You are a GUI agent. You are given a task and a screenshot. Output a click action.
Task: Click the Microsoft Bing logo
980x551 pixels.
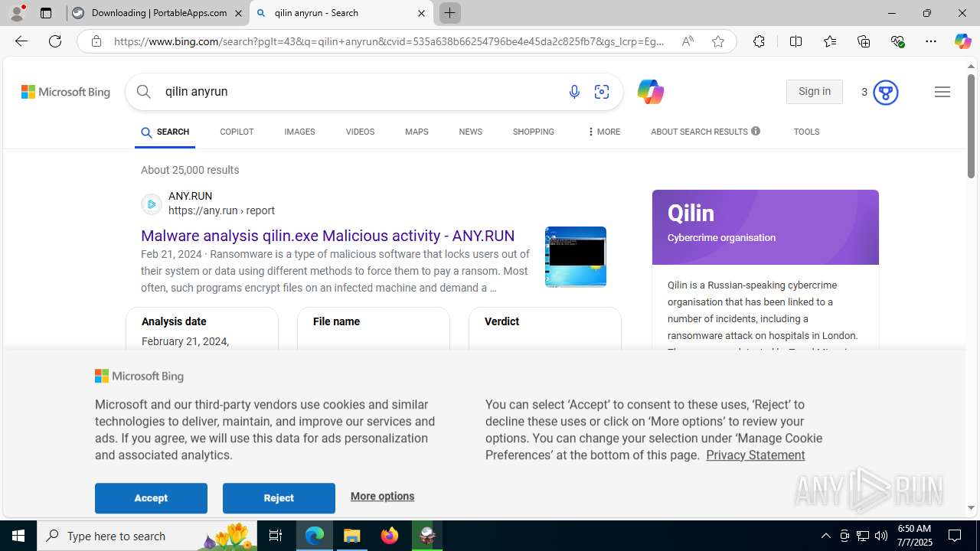coord(66,92)
